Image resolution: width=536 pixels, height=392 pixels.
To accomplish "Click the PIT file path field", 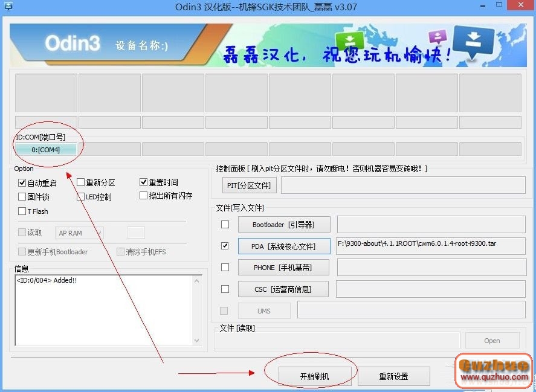I will (404, 185).
